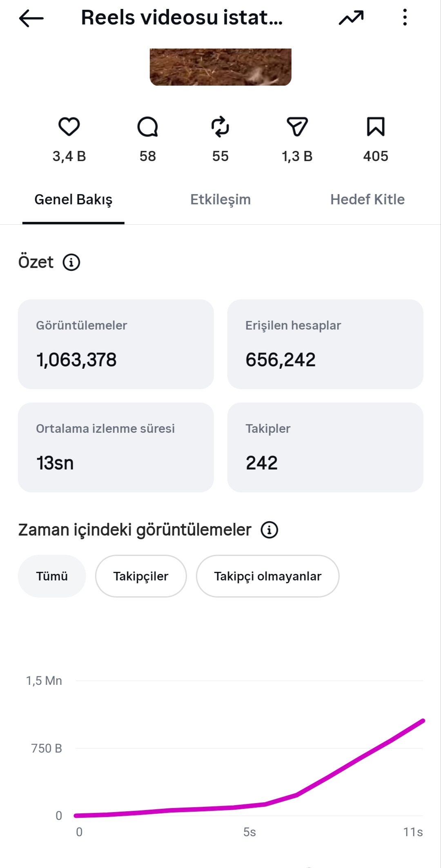Tap the repost arrows icon
The width and height of the screenshot is (441, 868).
[220, 126]
